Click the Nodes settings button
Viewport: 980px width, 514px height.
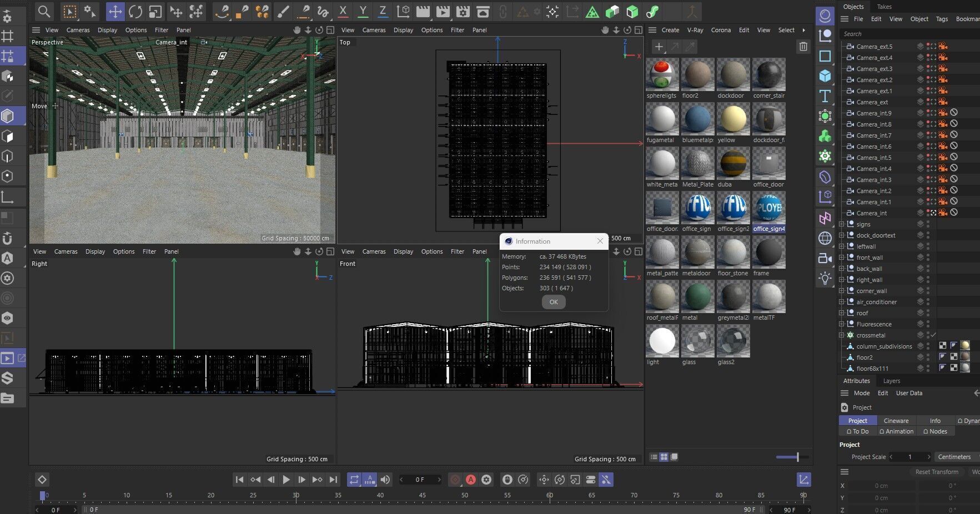click(935, 431)
